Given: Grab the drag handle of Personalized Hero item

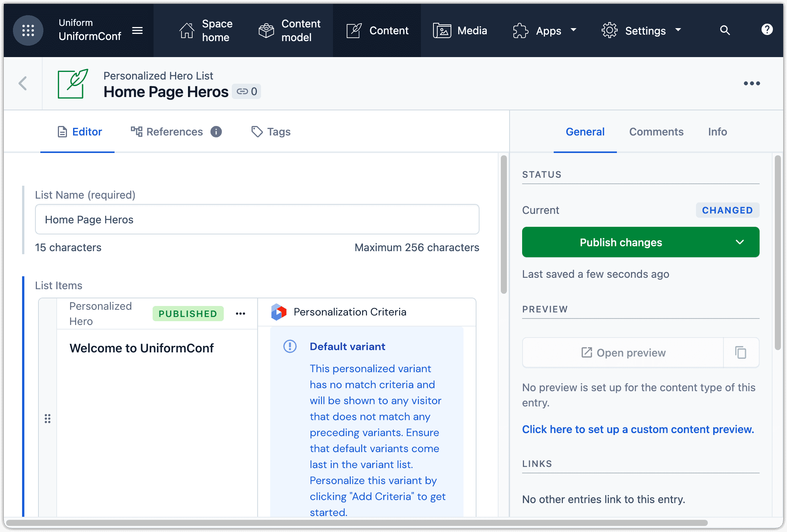Looking at the screenshot, I should tap(48, 419).
